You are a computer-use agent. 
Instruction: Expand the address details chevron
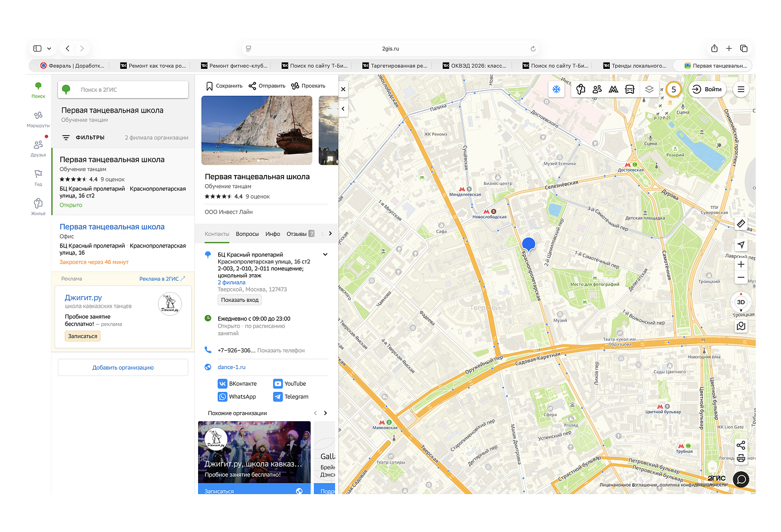[x=325, y=255]
